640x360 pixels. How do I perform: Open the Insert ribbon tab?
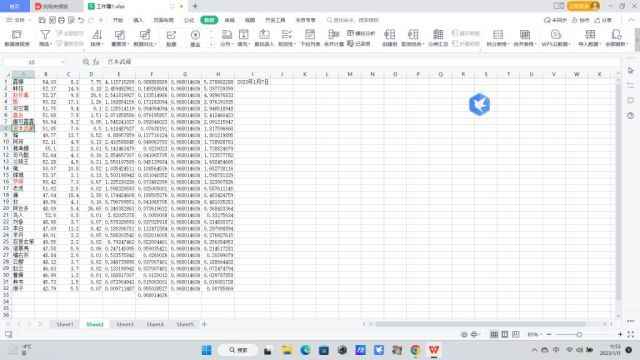(138, 20)
